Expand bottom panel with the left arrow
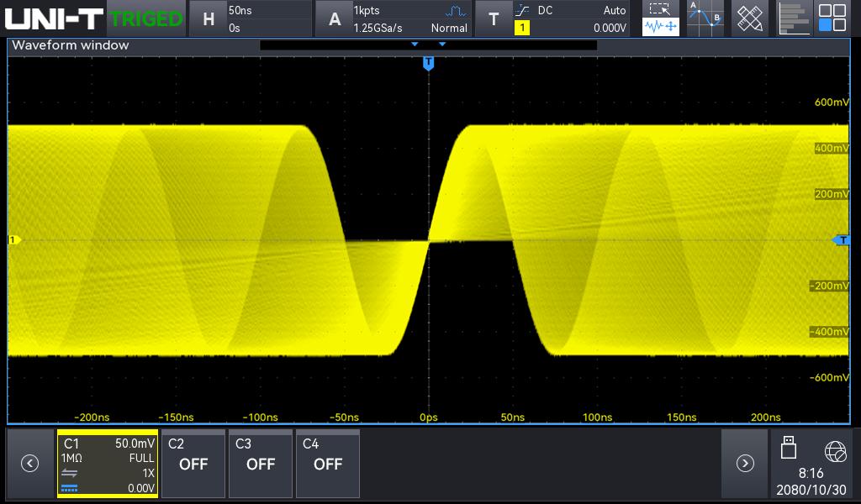861x504 pixels. click(x=29, y=464)
